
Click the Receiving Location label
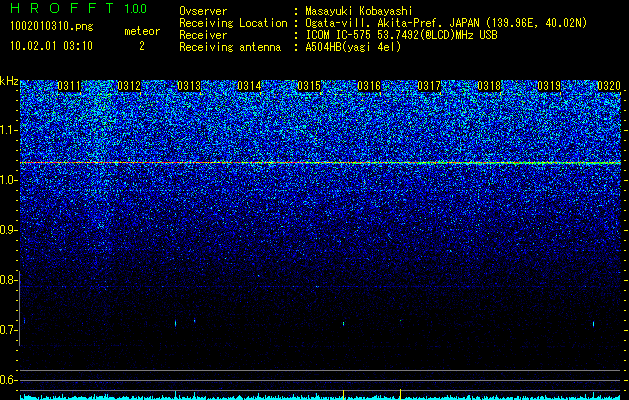pos(233,23)
